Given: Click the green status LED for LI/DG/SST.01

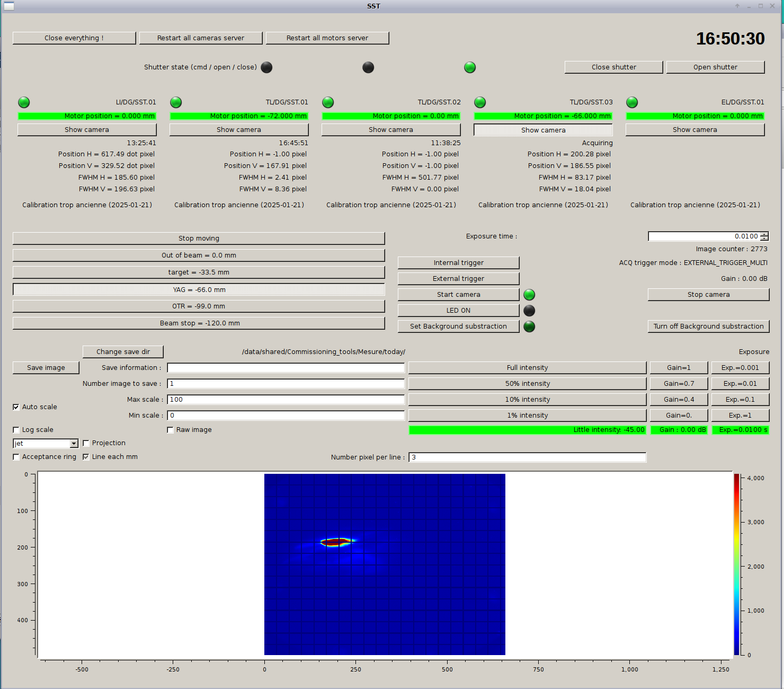Looking at the screenshot, I should pyautogui.click(x=24, y=102).
